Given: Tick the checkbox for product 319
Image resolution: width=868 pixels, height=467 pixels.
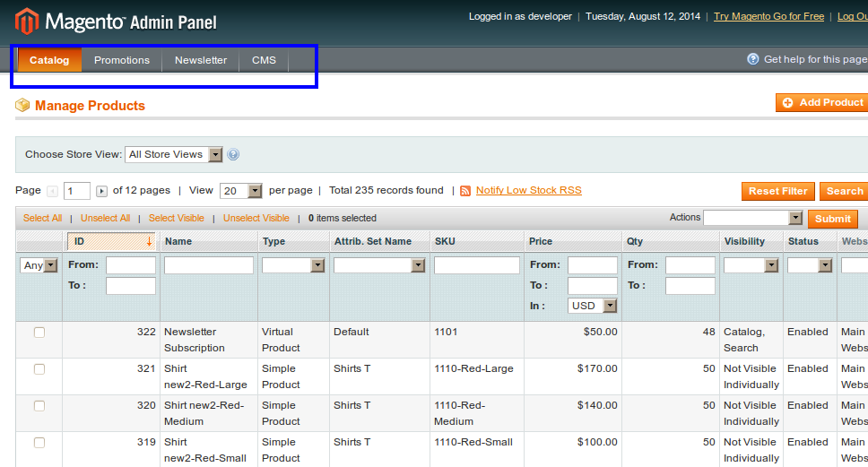Looking at the screenshot, I should click(39, 443).
